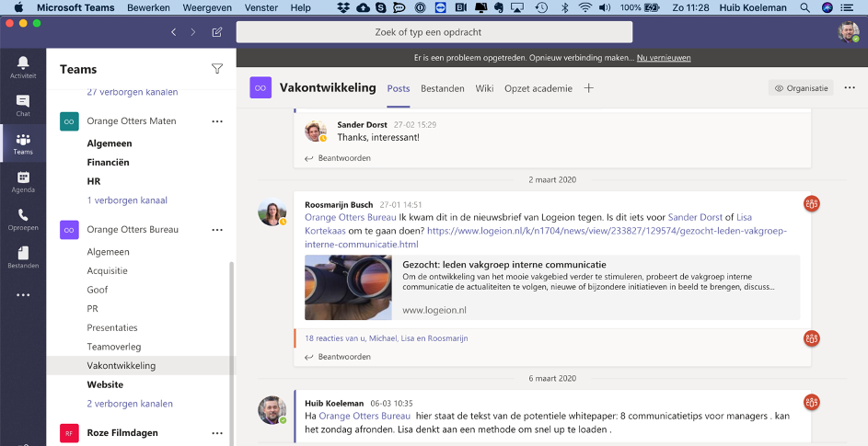868x446 pixels.
Task: Click Huib Koeleman's message avatar
Action: [272, 410]
